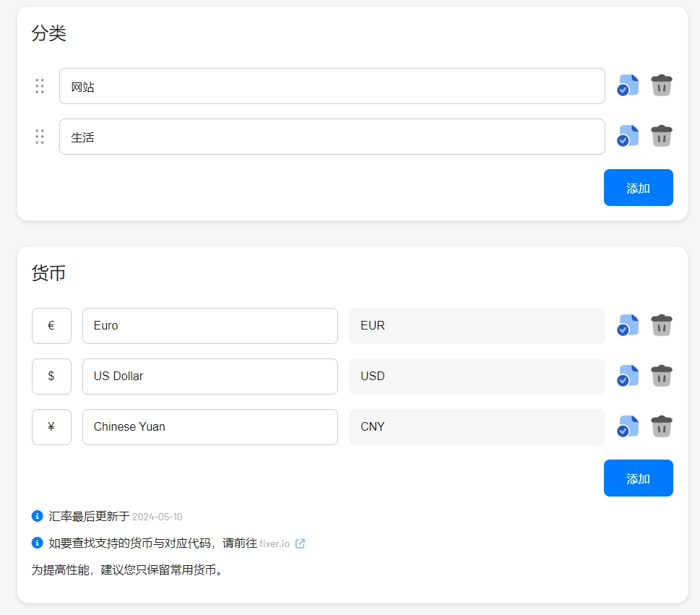Screen dimensions: 700x615
Task: Click the info icon beside the fixer.io tip
Action: (x=37, y=543)
